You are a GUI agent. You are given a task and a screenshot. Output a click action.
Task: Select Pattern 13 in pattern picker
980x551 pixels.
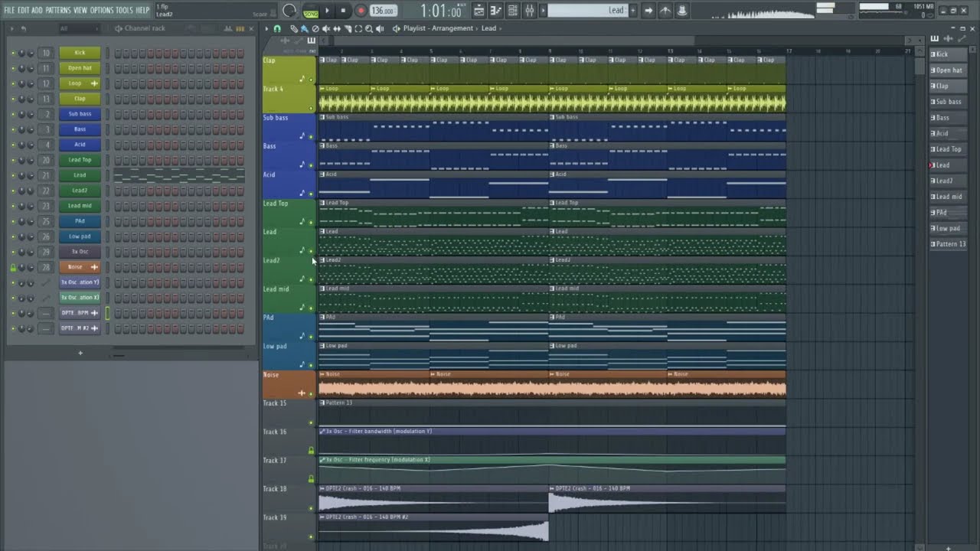point(948,244)
